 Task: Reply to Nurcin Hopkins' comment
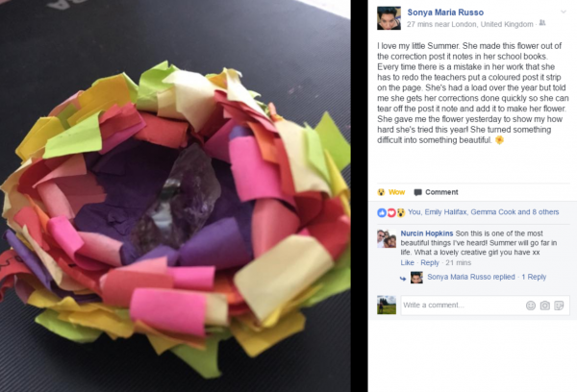[430, 262]
